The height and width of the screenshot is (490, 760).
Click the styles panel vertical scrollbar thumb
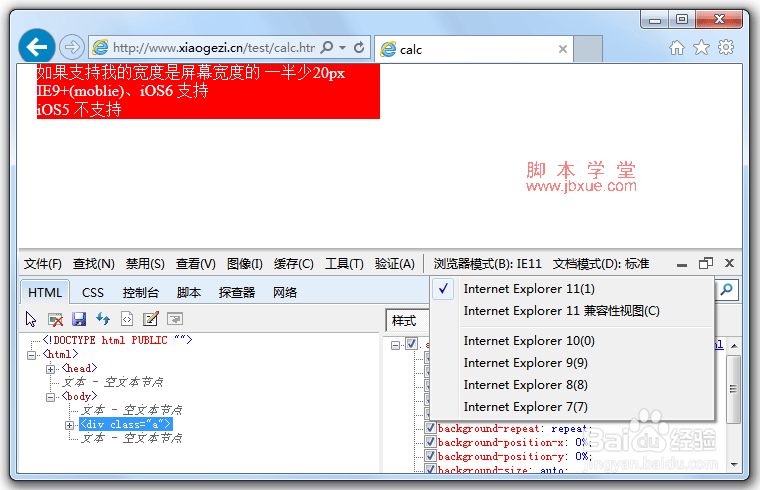pos(734,389)
